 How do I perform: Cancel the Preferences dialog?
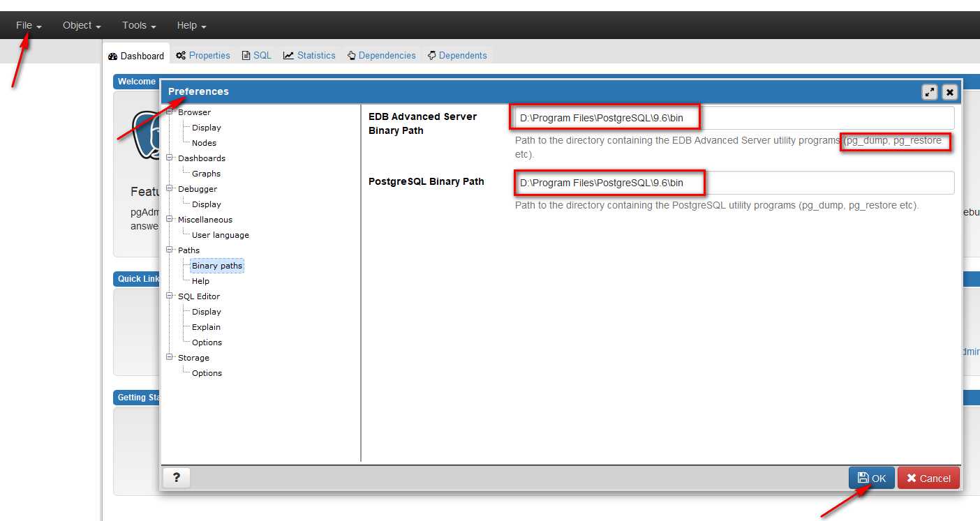pyautogui.click(x=928, y=478)
